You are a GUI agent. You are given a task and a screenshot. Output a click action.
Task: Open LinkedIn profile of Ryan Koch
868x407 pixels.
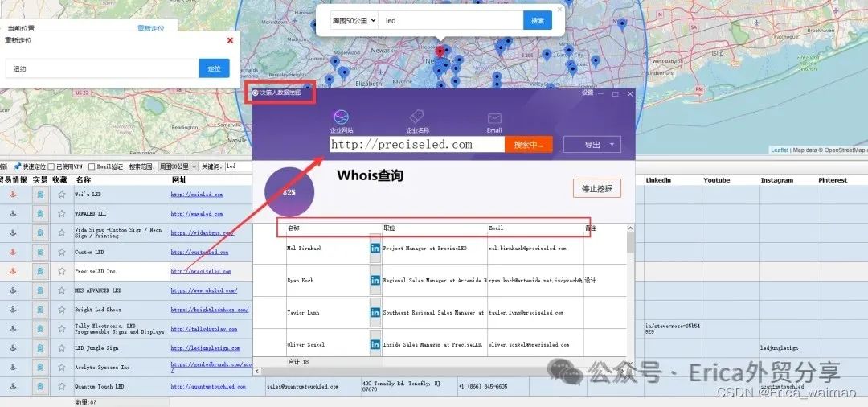coord(375,280)
